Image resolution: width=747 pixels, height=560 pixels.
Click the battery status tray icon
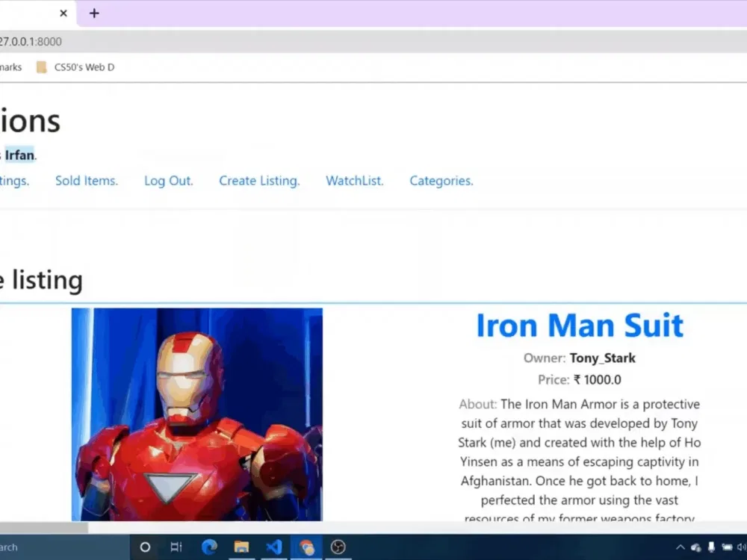727,547
